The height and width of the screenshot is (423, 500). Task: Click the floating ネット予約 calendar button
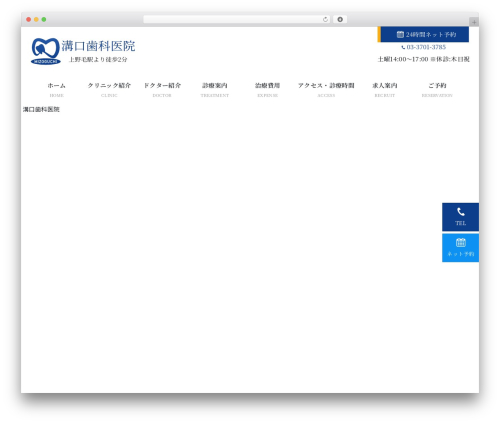(x=460, y=248)
